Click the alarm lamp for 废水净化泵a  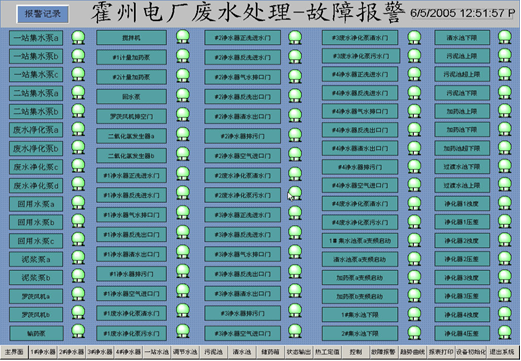click(78, 129)
